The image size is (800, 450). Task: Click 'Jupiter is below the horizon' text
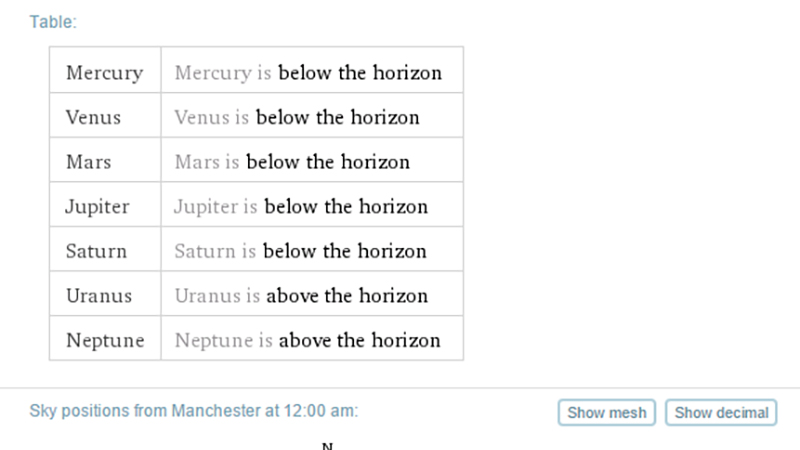pos(301,207)
